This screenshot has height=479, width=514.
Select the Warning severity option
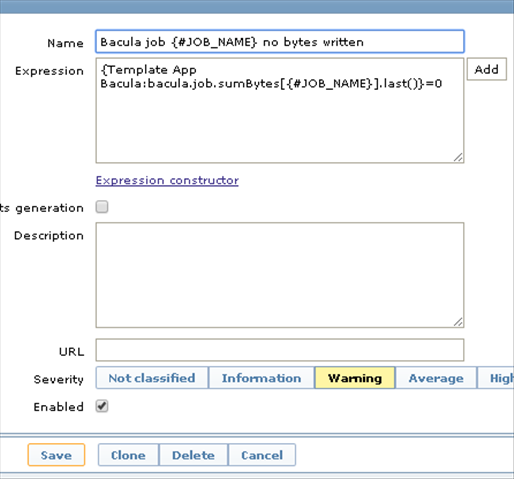(x=355, y=378)
